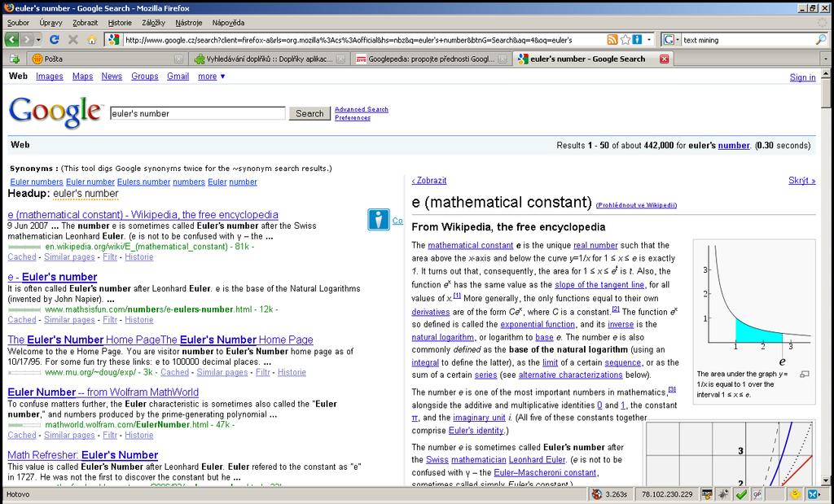This screenshot has height=504, width=834.
Task: Click the page-load timer fox icon in status bar
Action: (x=597, y=494)
